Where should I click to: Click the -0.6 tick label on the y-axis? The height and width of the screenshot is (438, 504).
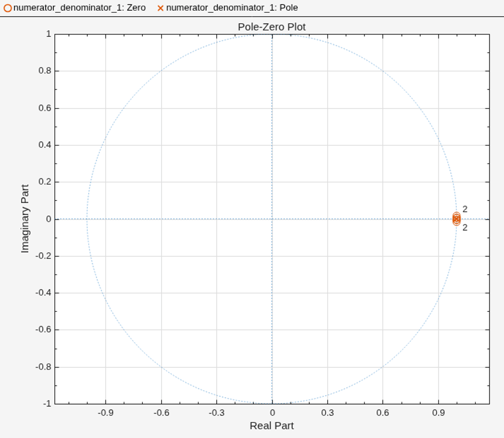pyautogui.click(x=43, y=330)
